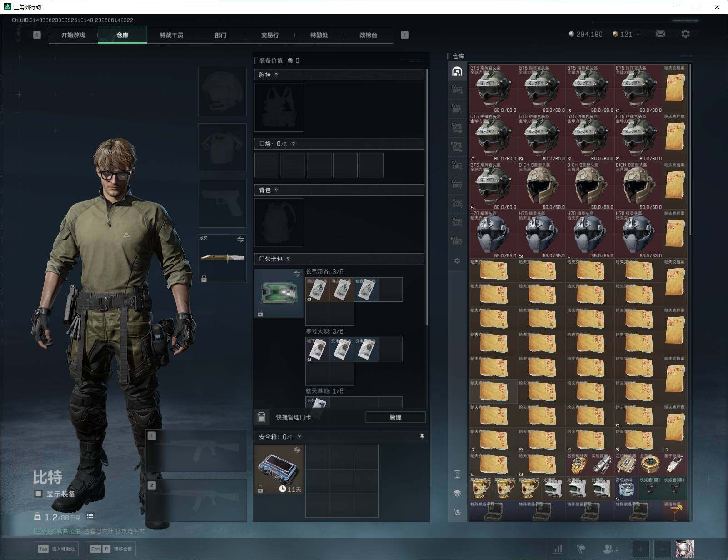Click the Q key navigation icon
The width and height of the screenshot is (728, 560).
(x=37, y=35)
